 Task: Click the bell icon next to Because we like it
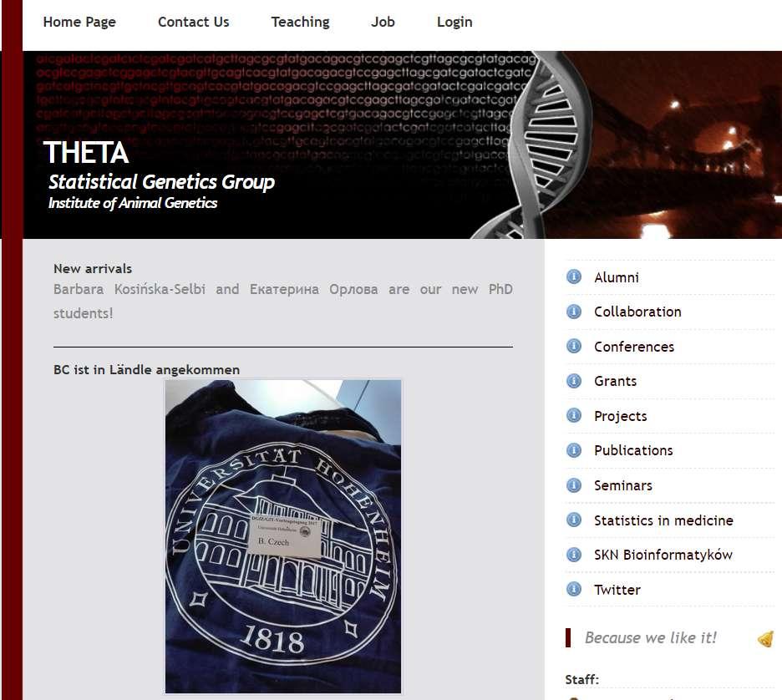pos(765,638)
